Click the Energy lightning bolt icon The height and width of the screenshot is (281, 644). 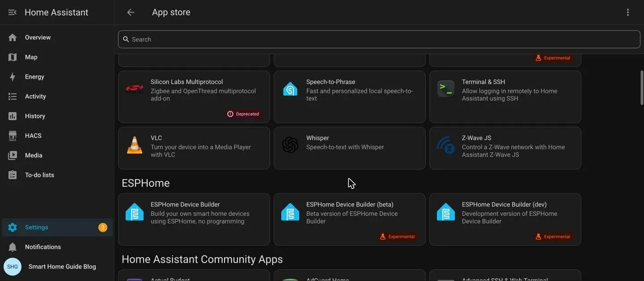coord(13,77)
